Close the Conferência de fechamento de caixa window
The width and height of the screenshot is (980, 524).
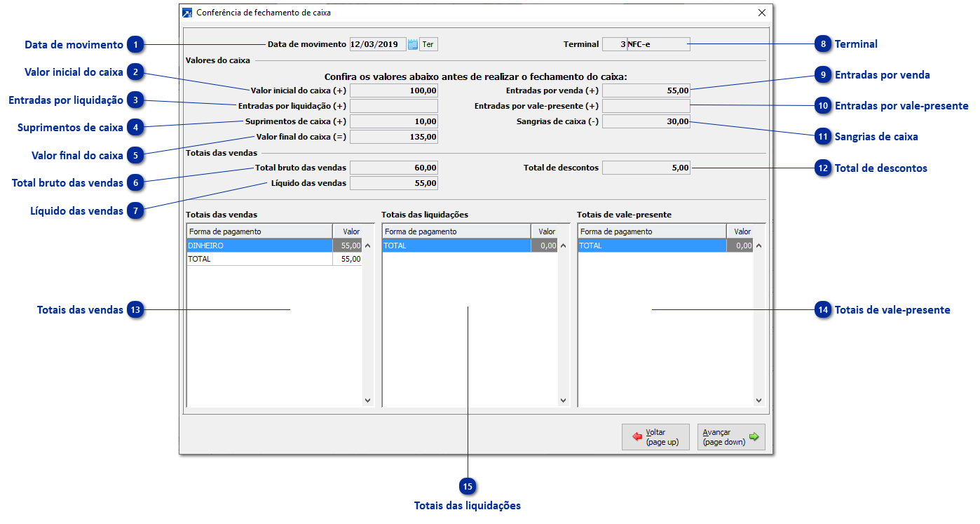762,13
